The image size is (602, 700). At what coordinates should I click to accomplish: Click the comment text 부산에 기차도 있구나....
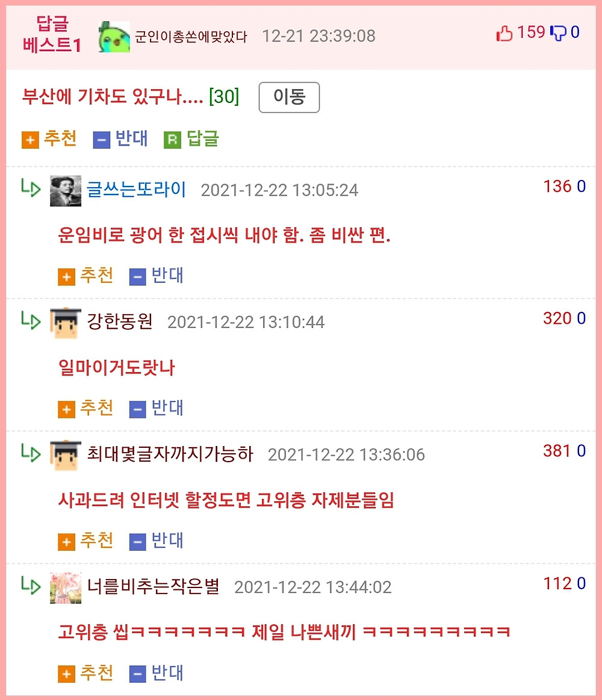[113, 96]
